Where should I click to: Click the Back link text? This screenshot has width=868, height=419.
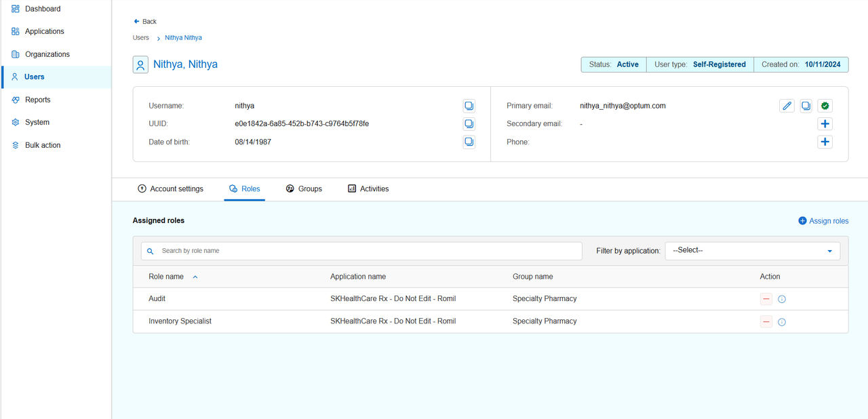[150, 22]
